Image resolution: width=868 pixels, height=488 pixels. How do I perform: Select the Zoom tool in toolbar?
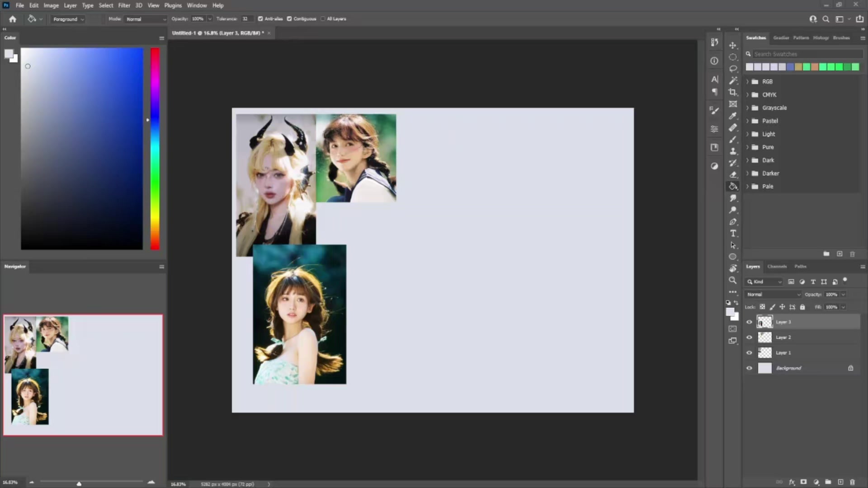pyautogui.click(x=733, y=280)
